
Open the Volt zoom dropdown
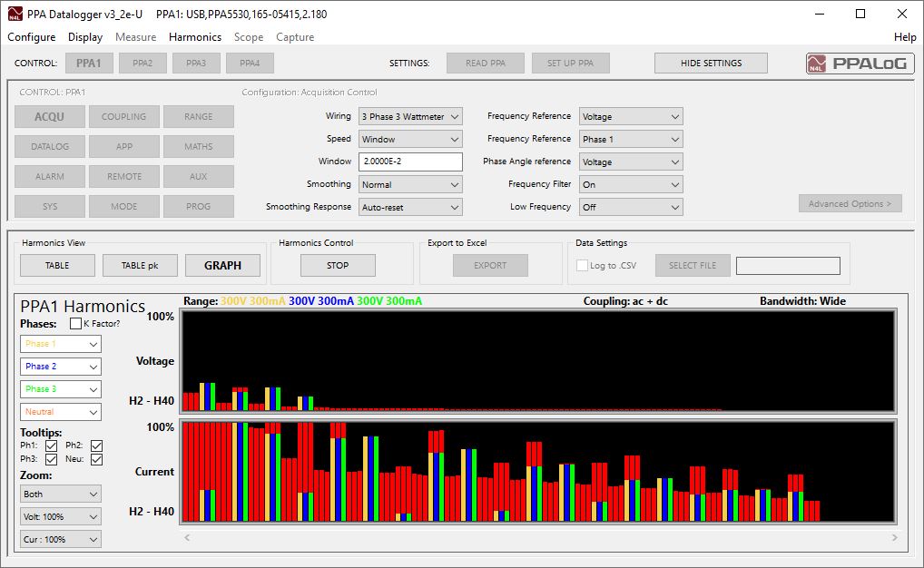pyautogui.click(x=60, y=516)
